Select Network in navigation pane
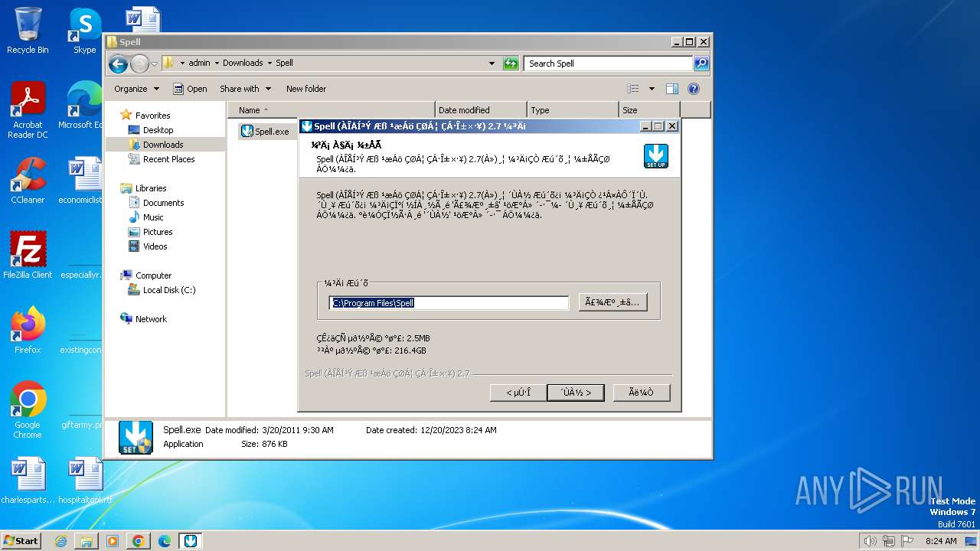 [x=151, y=319]
